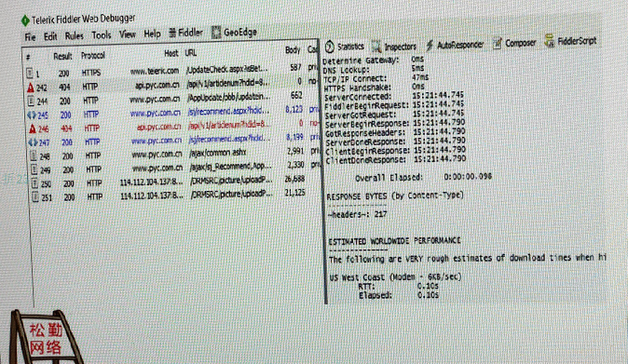Sort sessions by the Body column header
Image resolution: width=628 pixels, height=364 pixels.
tap(293, 49)
